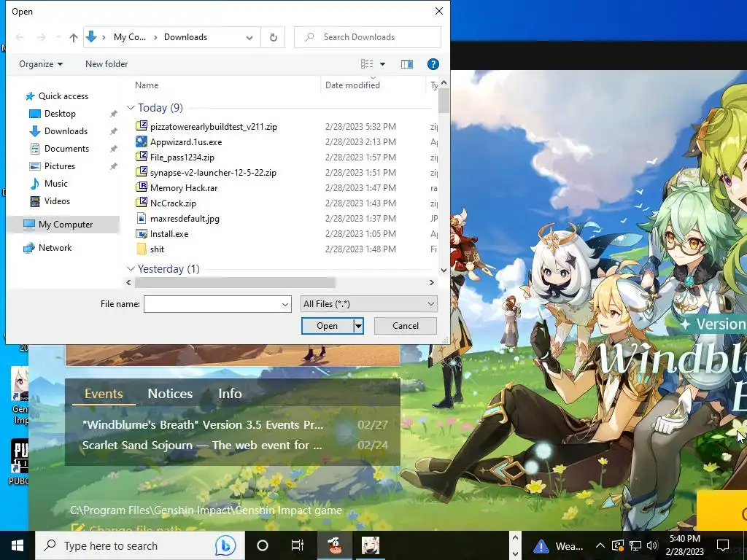Go up one folder level arrow

pyautogui.click(x=74, y=37)
